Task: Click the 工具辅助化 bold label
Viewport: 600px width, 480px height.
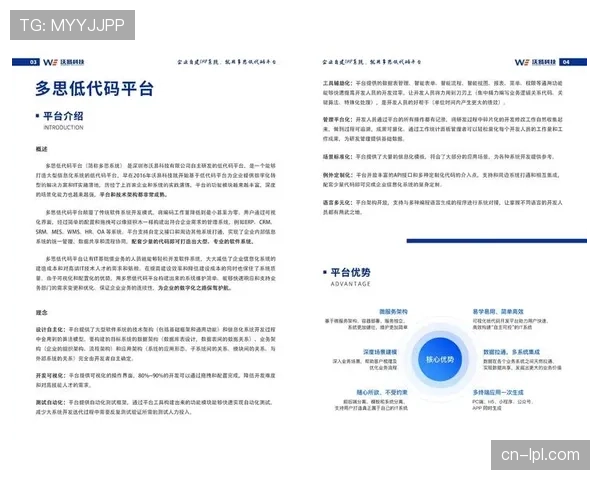Action: pos(338,83)
